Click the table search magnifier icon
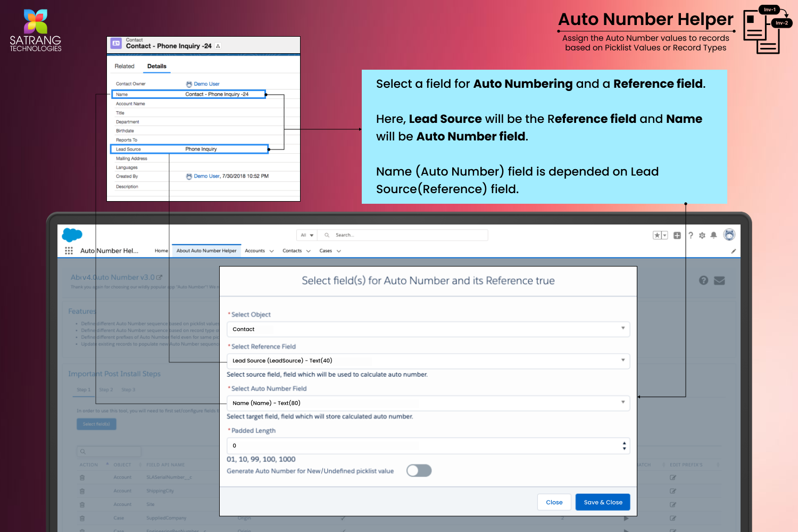 [82, 452]
